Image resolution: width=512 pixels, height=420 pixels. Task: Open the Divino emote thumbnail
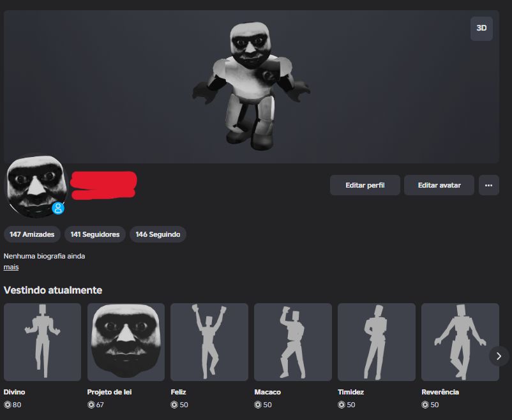(x=42, y=342)
